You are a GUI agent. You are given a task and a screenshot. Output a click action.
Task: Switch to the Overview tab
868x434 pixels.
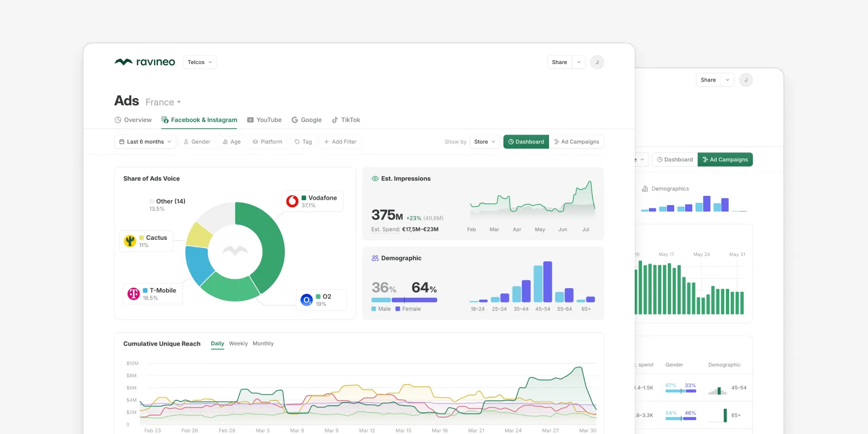click(x=133, y=120)
